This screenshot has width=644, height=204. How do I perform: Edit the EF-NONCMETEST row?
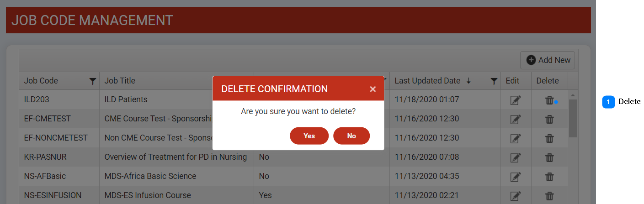click(x=516, y=138)
